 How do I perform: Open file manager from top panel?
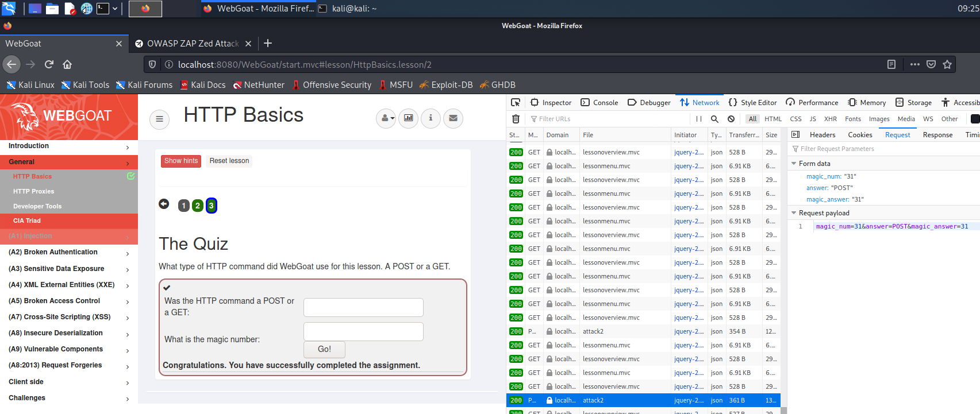(52, 8)
